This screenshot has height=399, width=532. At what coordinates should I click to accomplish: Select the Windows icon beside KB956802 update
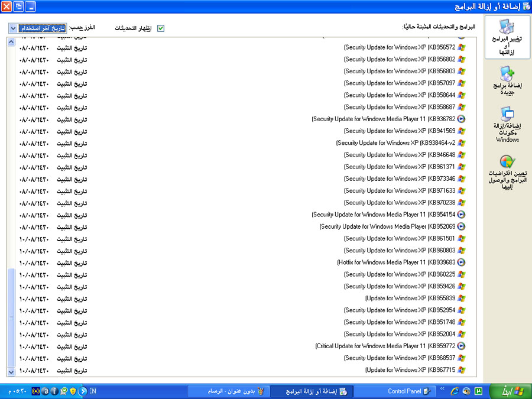click(x=462, y=59)
